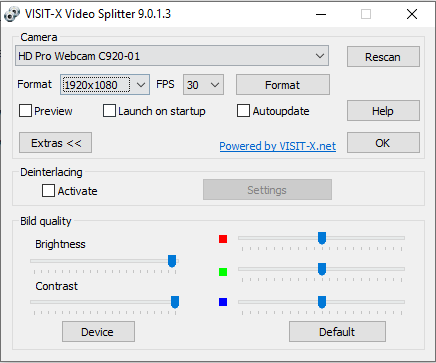Open the FPS 30 dropdown

pyautogui.click(x=203, y=85)
